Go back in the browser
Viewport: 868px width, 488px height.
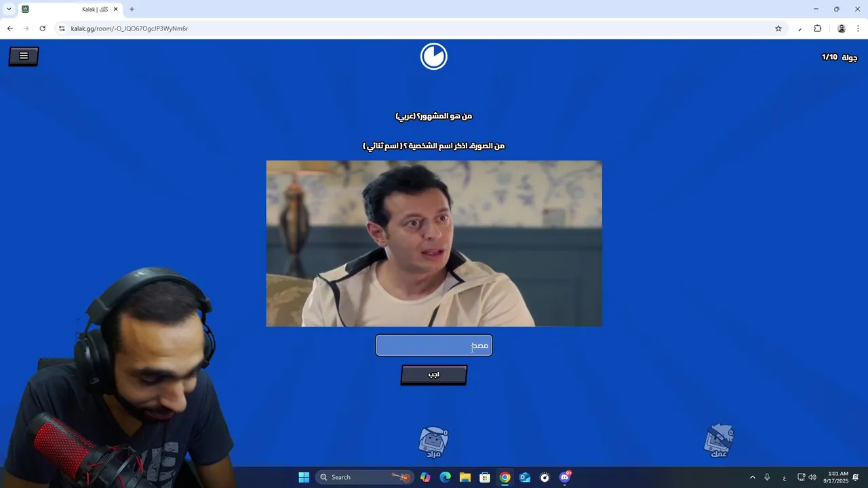9,28
